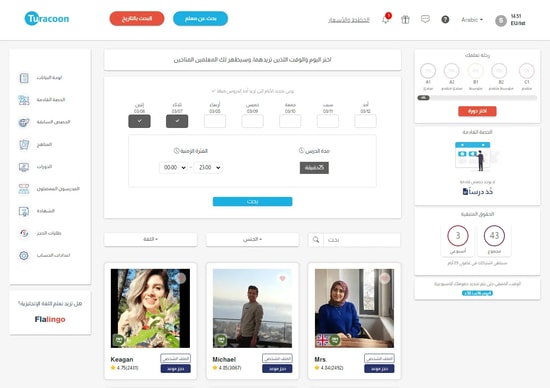Click the red choose course button
The image size is (550, 388).
477,111
